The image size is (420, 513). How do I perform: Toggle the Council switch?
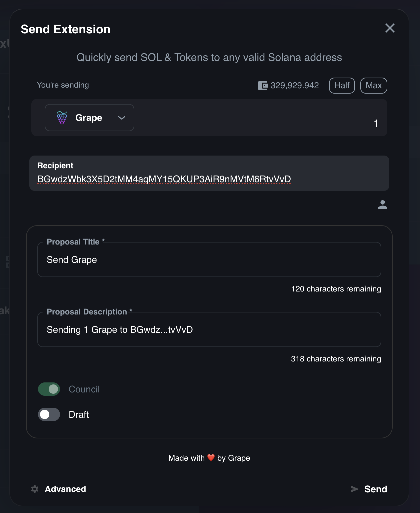tap(49, 389)
